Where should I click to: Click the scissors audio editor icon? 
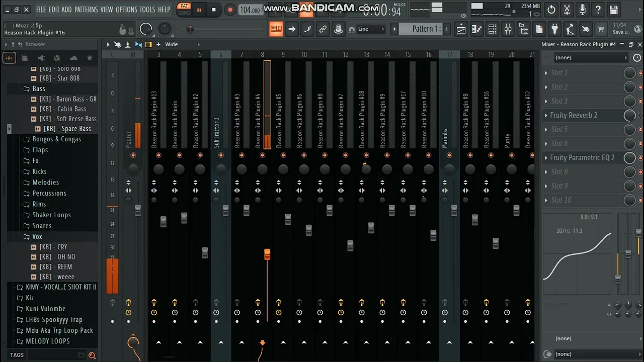pyautogui.click(x=567, y=10)
